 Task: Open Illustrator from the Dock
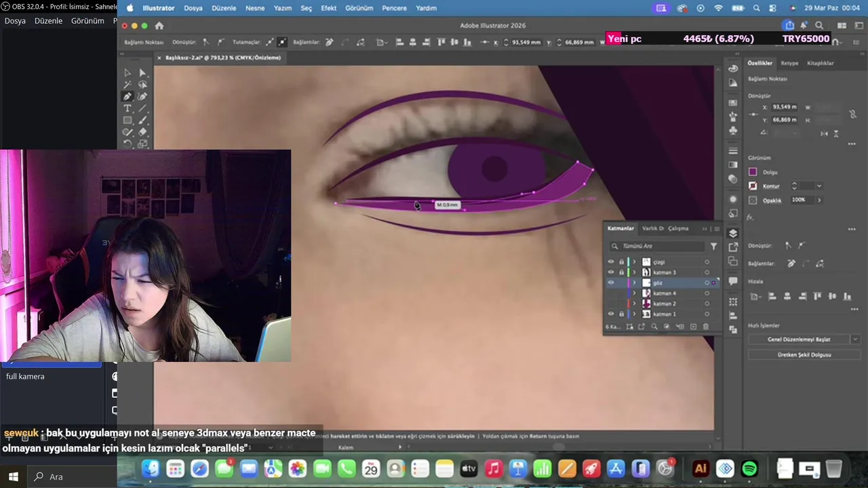[x=701, y=468]
